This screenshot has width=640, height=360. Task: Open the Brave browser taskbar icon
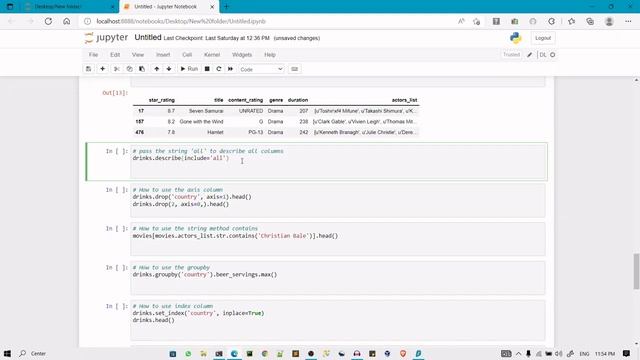click(403, 353)
